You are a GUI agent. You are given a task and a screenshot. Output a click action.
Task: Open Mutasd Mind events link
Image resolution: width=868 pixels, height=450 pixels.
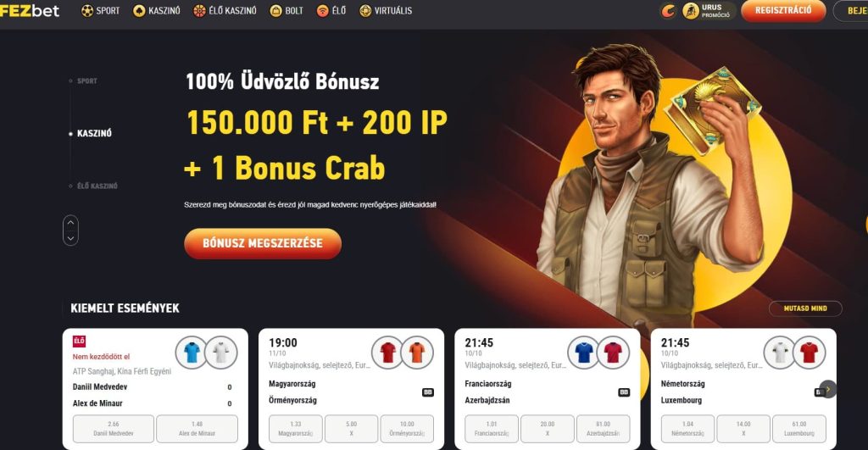point(805,308)
